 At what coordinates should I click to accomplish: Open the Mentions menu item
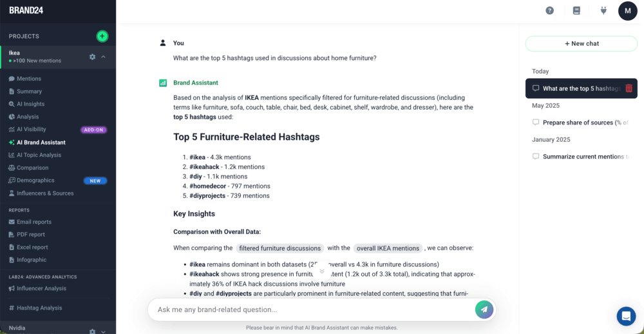[29, 79]
